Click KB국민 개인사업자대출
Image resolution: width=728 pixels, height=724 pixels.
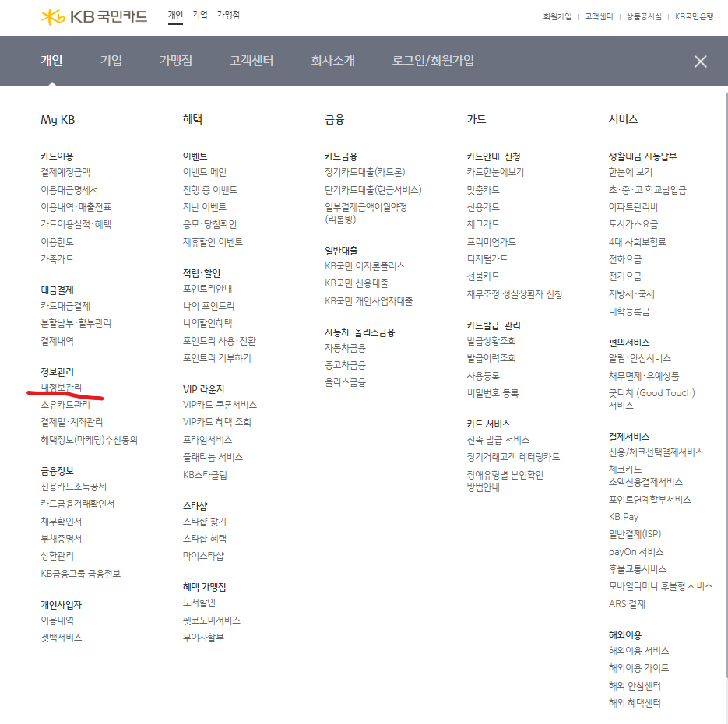pos(368,301)
